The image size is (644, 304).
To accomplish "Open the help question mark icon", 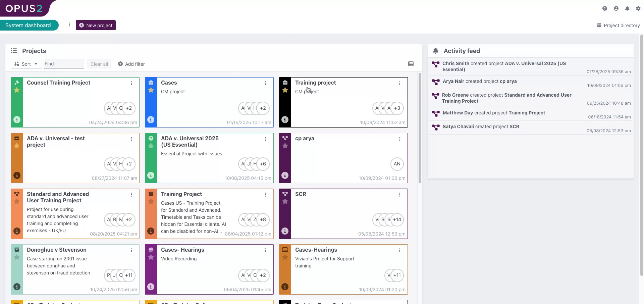I will (x=605, y=8).
